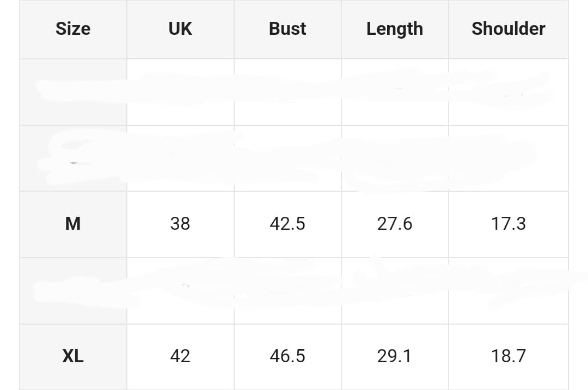
Task: Click the XL size row label
Action: pyautogui.click(x=73, y=356)
